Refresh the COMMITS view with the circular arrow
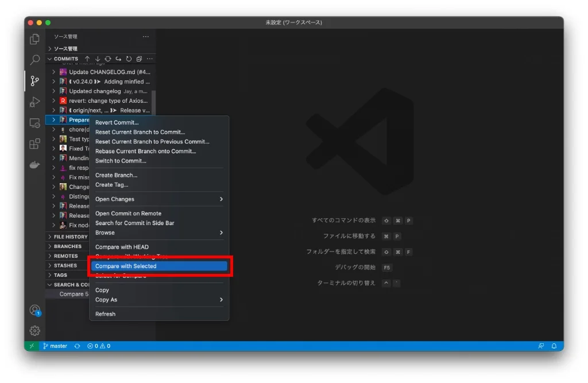This screenshot has width=588, height=383. pyautogui.click(x=129, y=59)
